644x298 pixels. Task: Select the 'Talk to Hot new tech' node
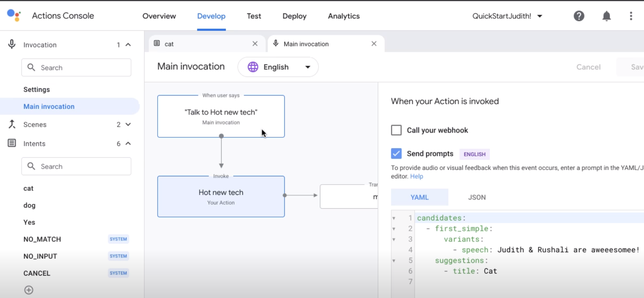click(x=221, y=116)
